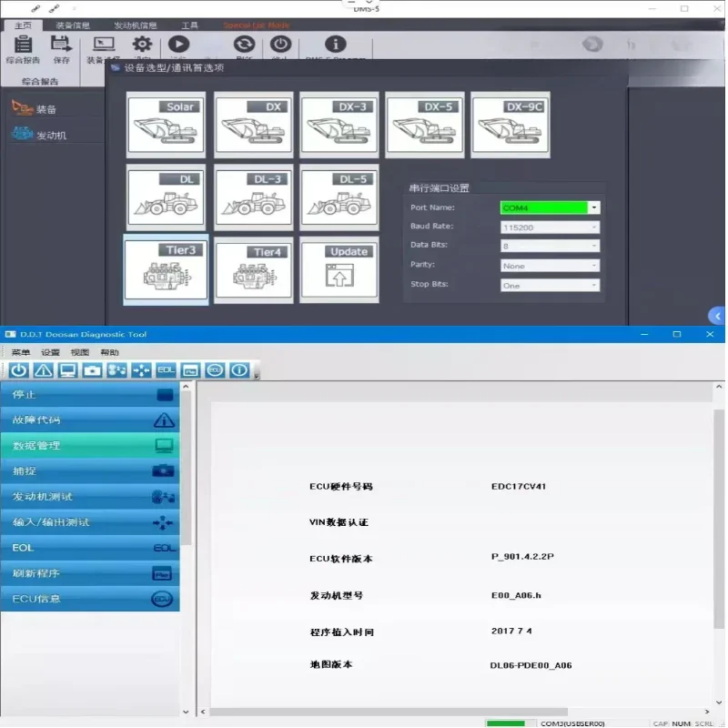Choose the Tier4 engine tile
728x728 pixels.
(x=254, y=270)
